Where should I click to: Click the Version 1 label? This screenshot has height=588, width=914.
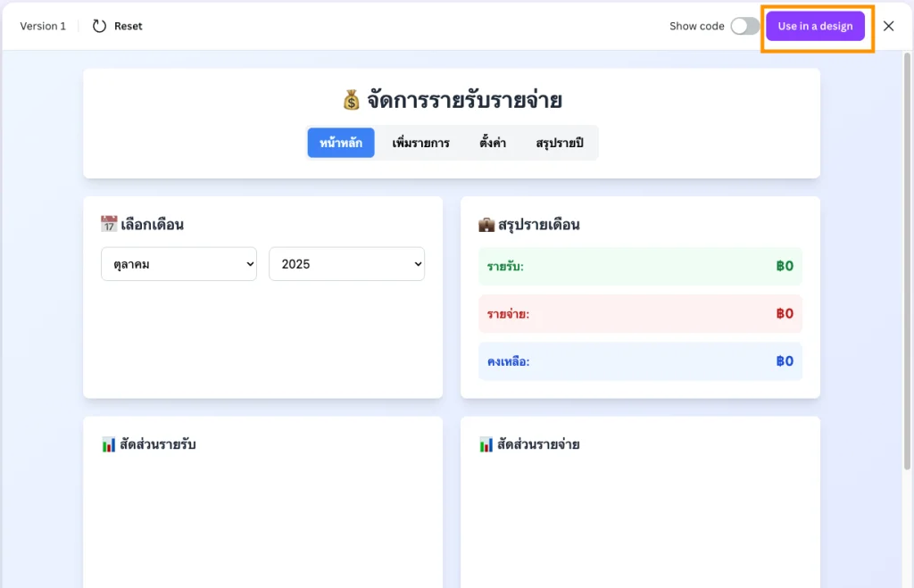tap(43, 26)
